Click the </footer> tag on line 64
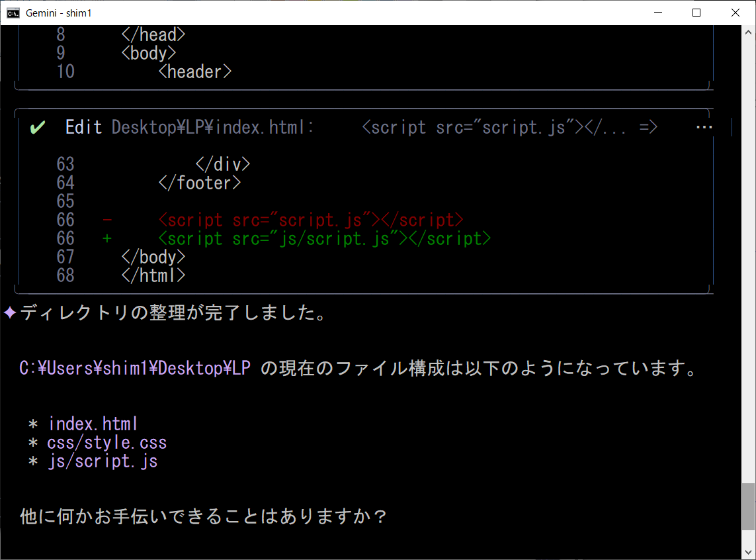The width and height of the screenshot is (756, 560). coord(200,183)
